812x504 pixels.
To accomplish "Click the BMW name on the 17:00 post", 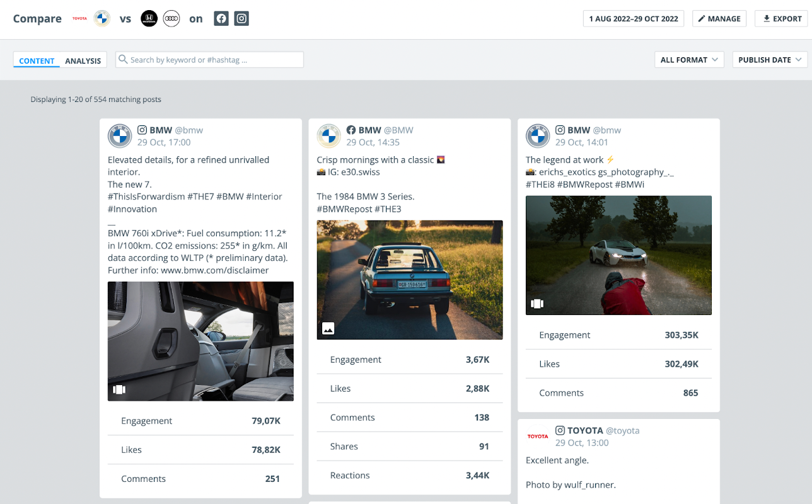I will point(161,130).
